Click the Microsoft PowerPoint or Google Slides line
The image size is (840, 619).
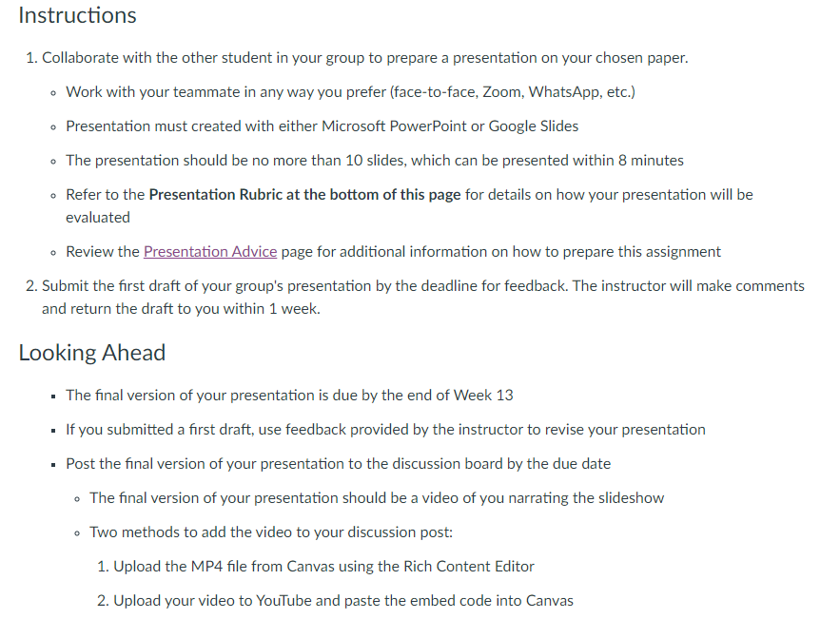322,126
